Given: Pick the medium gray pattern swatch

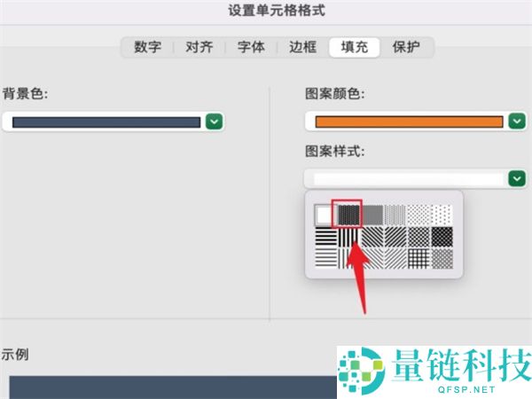Looking at the screenshot, I should tap(372, 215).
